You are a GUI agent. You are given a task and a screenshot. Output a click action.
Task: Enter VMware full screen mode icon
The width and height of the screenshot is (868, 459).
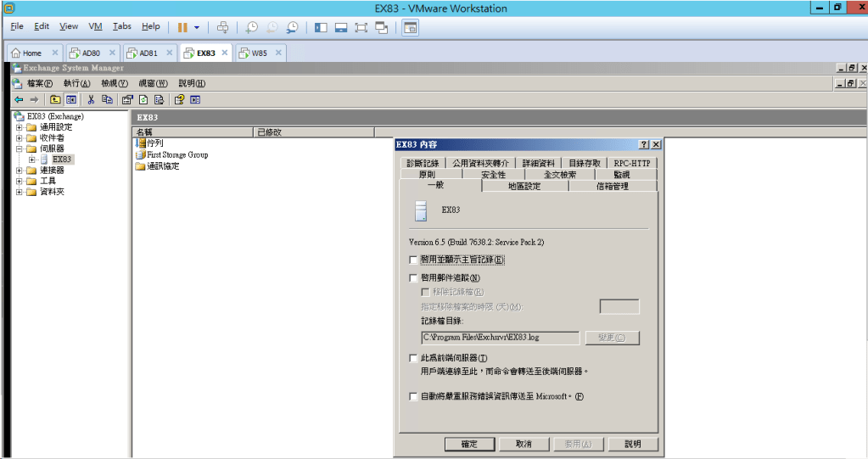point(361,27)
